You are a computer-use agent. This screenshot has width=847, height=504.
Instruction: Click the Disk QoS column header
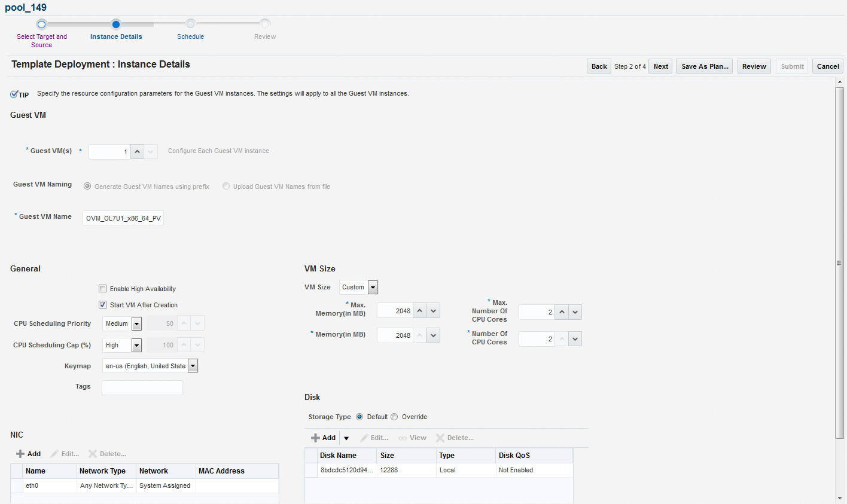534,456
